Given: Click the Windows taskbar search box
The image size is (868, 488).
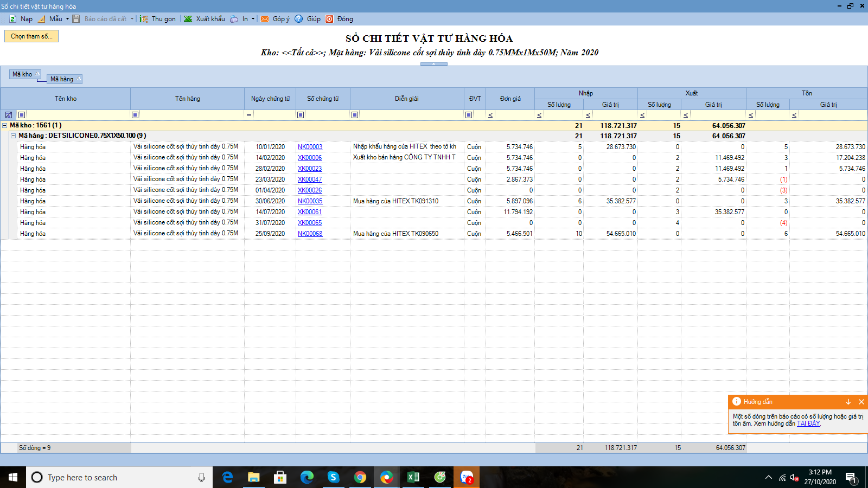Looking at the screenshot, I should (119, 477).
